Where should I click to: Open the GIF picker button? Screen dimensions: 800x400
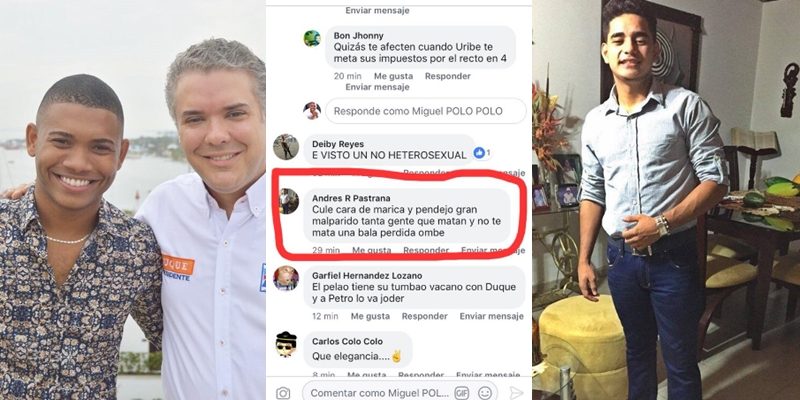click(461, 393)
